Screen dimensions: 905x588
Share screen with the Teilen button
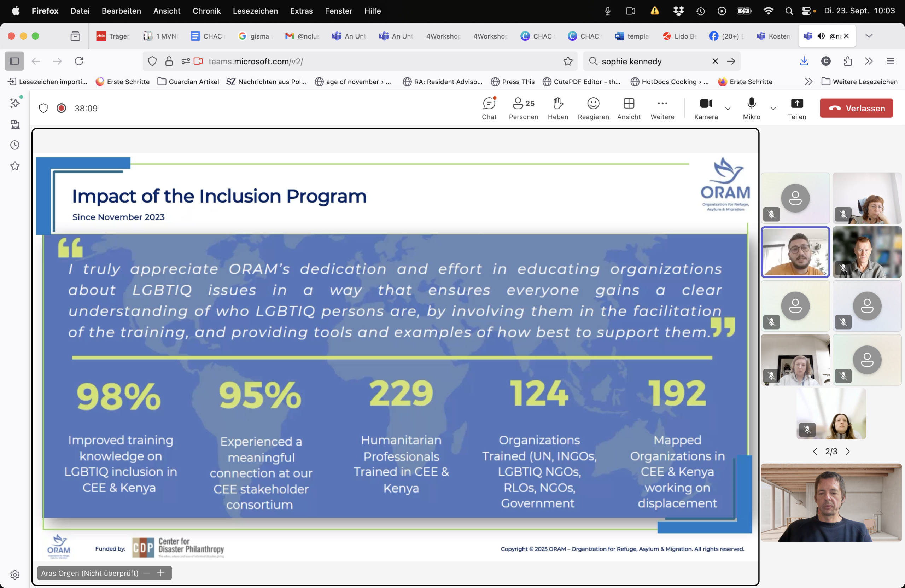coord(796,109)
